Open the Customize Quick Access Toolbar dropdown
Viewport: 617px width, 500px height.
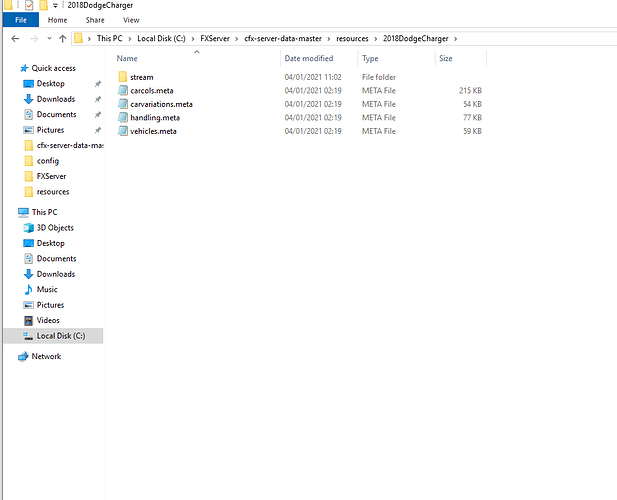click(55, 6)
